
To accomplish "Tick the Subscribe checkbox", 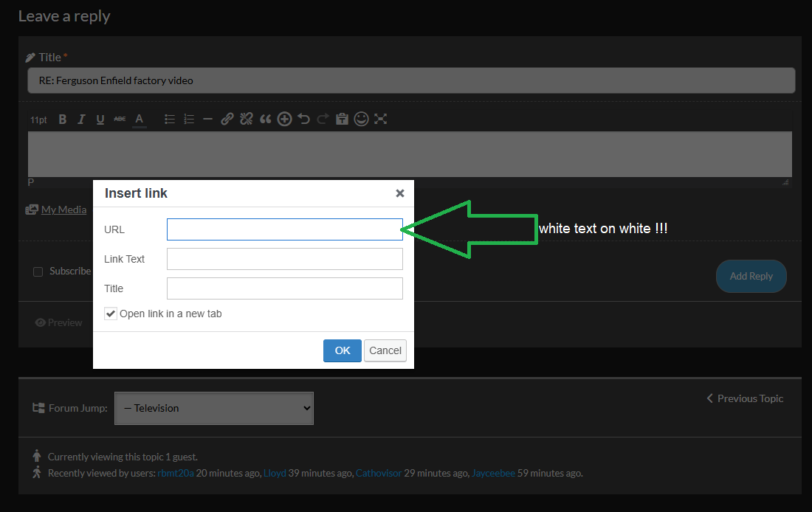I will [x=38, y=271].
